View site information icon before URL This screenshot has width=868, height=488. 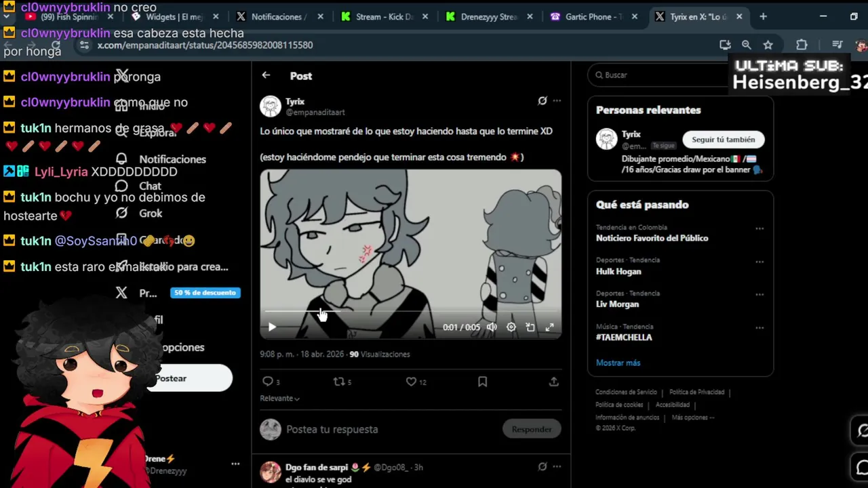(x=84, y=45)
